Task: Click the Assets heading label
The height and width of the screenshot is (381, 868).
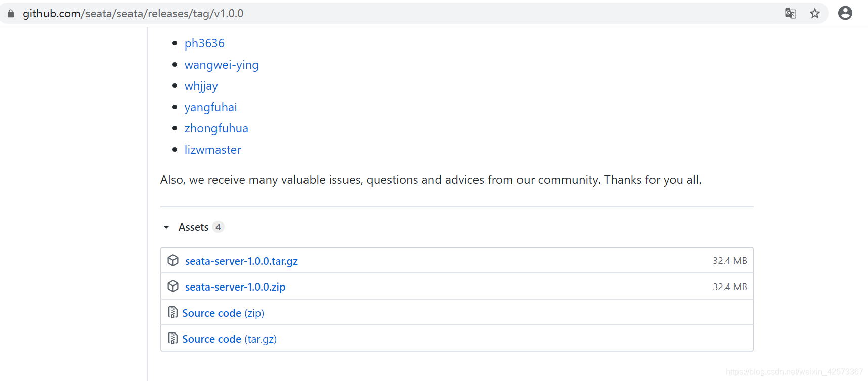Action: 193,227
